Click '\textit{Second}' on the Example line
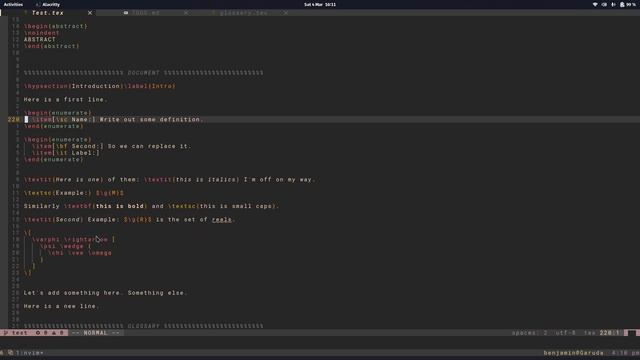 tap(53, 220)
